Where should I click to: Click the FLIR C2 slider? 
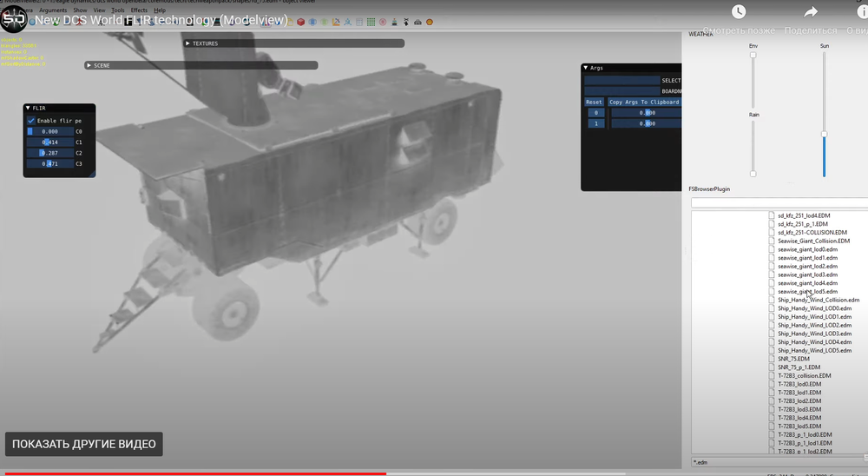(50, 153)
